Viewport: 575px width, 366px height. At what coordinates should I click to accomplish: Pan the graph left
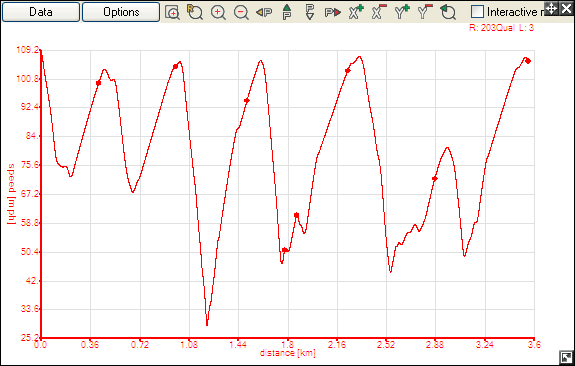[264, 12]
